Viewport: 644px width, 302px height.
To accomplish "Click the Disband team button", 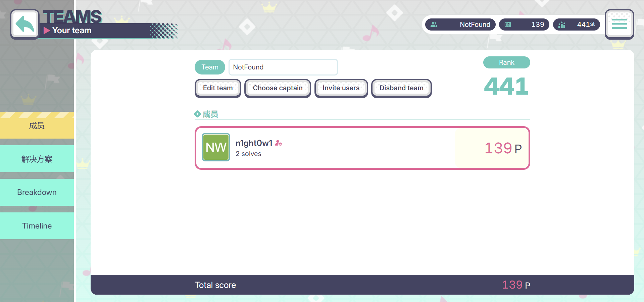I will coord(401,88).
